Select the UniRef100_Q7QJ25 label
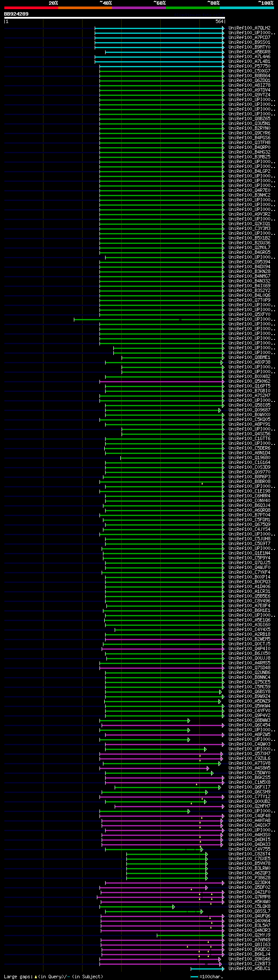Screen dimensions: 278x980 (x=249, y=562)
